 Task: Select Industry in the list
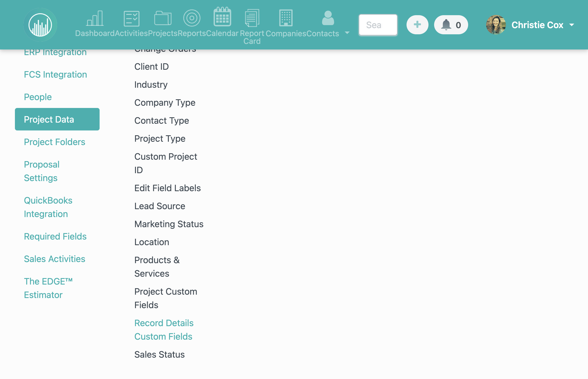pos(151,85)
